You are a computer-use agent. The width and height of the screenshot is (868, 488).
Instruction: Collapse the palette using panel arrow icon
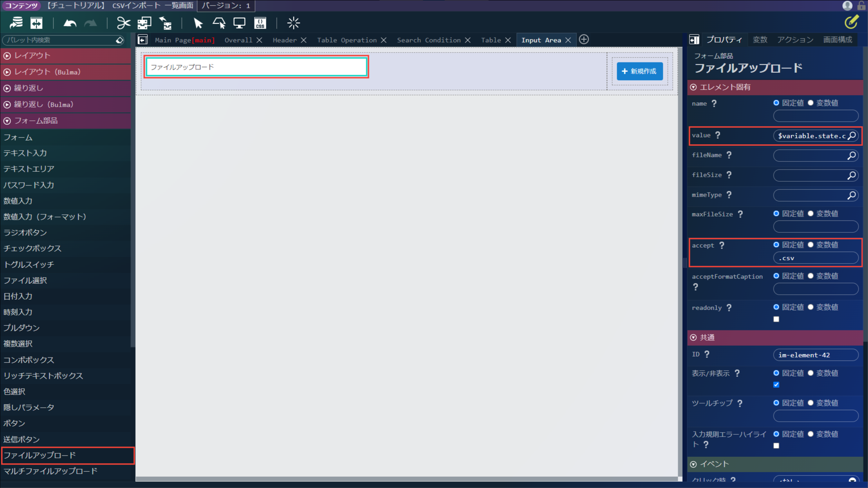click(143, 40)
